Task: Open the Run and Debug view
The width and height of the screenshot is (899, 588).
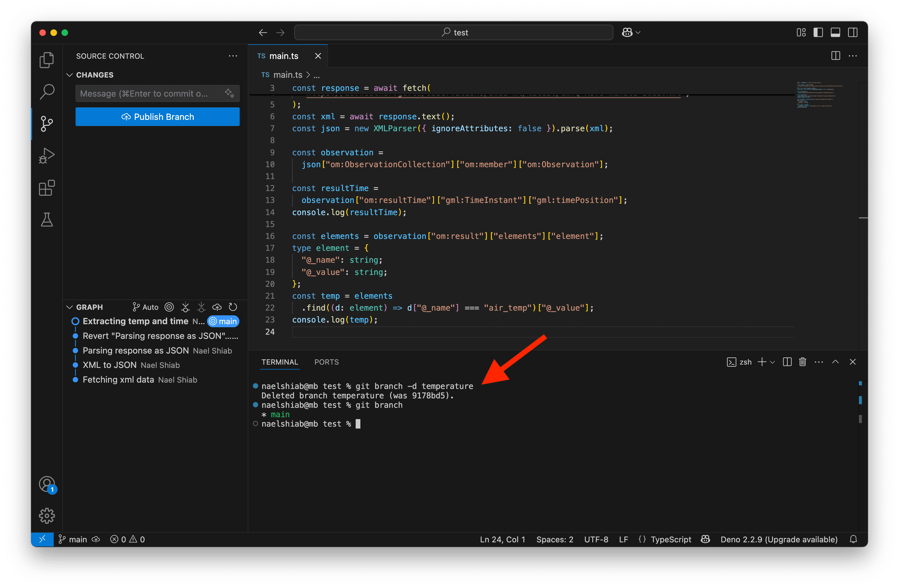Action: (x=47, y=156)
